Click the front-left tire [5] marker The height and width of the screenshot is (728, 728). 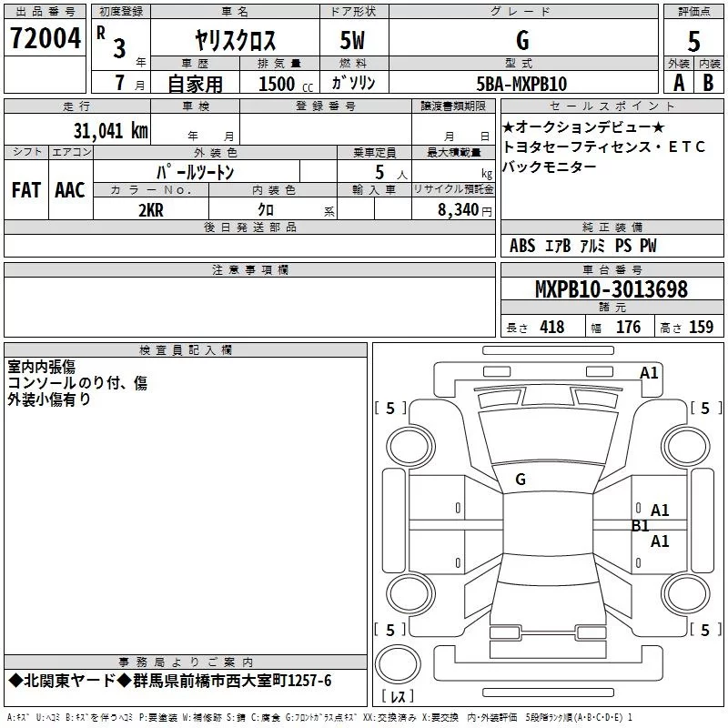pos(390,409)
